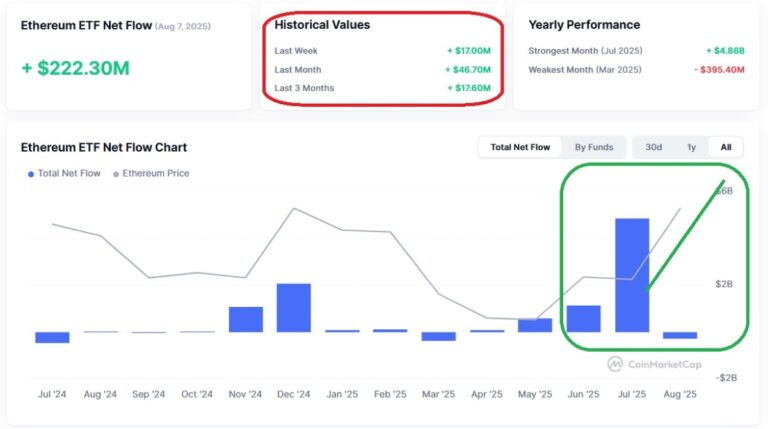The image size is (768, 429).
Task: Click the Aug '25 x-axis label
Action: tap(680, 394)
